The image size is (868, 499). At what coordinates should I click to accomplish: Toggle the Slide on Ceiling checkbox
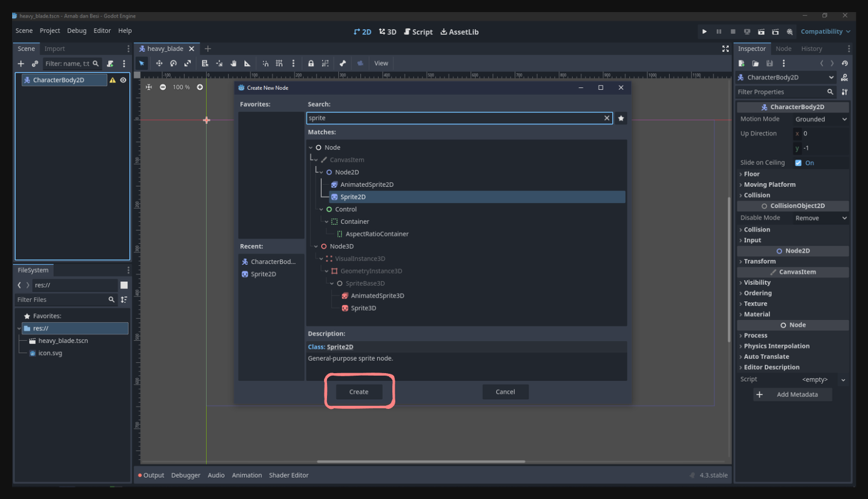[798, 163]
